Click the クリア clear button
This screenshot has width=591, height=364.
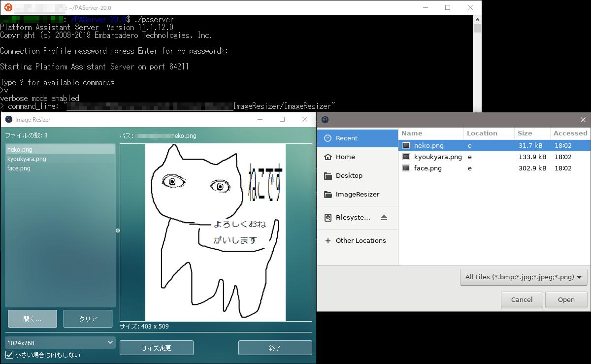click(88, 319)
